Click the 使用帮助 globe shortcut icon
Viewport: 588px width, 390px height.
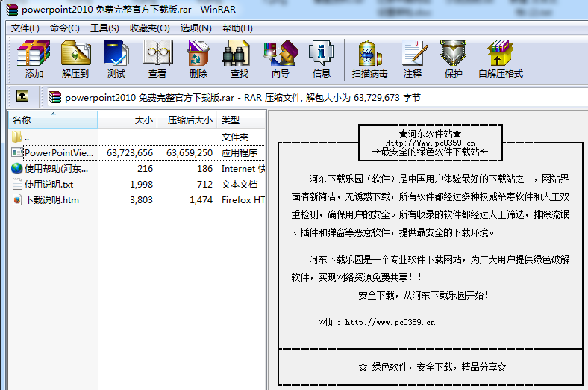point(17,169)
